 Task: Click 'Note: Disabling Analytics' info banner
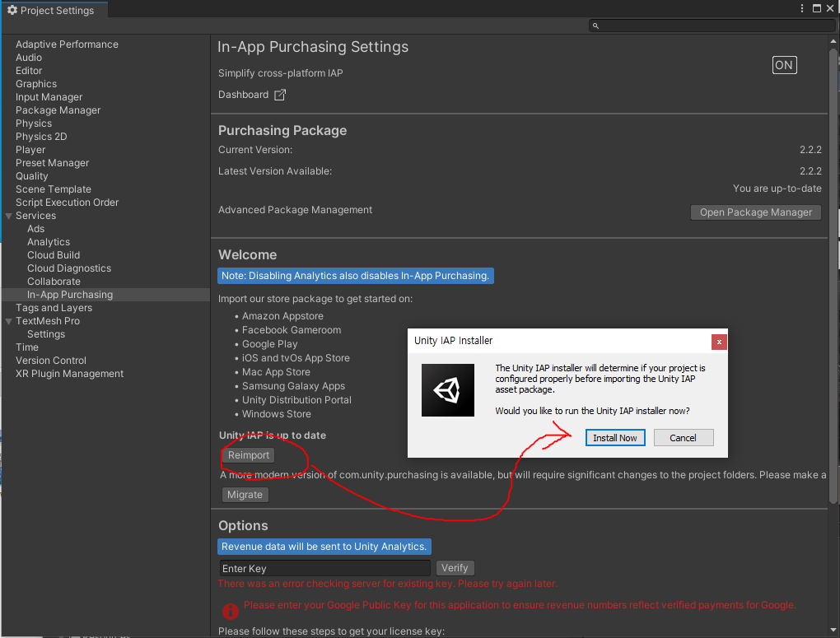point(355,276)
